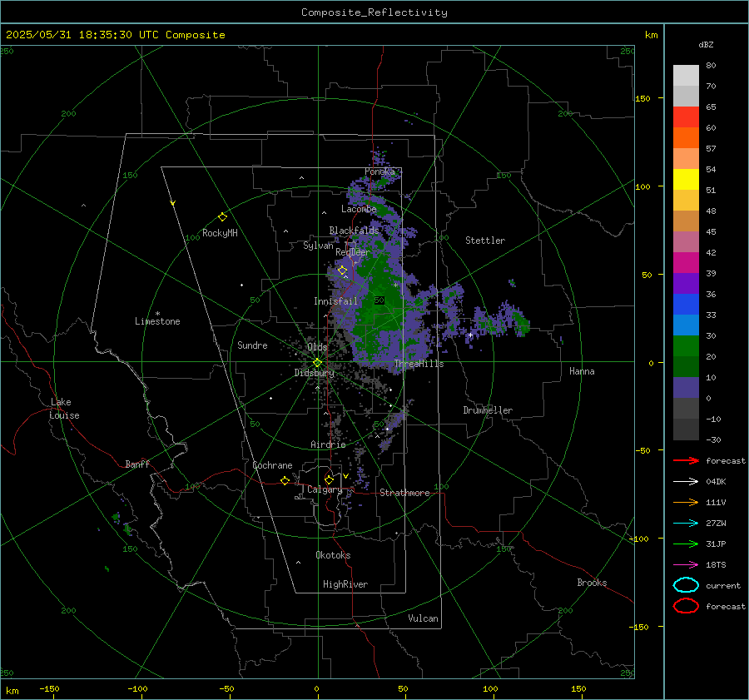Click the Hanna label
Image resolution: width=749 pixels, height=700 pixels.
582,371
